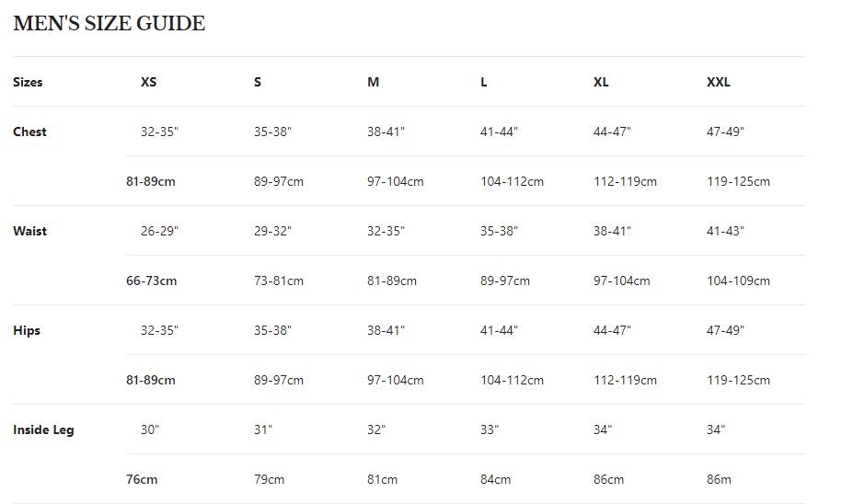Click the Sizes header label

point(28,82)
